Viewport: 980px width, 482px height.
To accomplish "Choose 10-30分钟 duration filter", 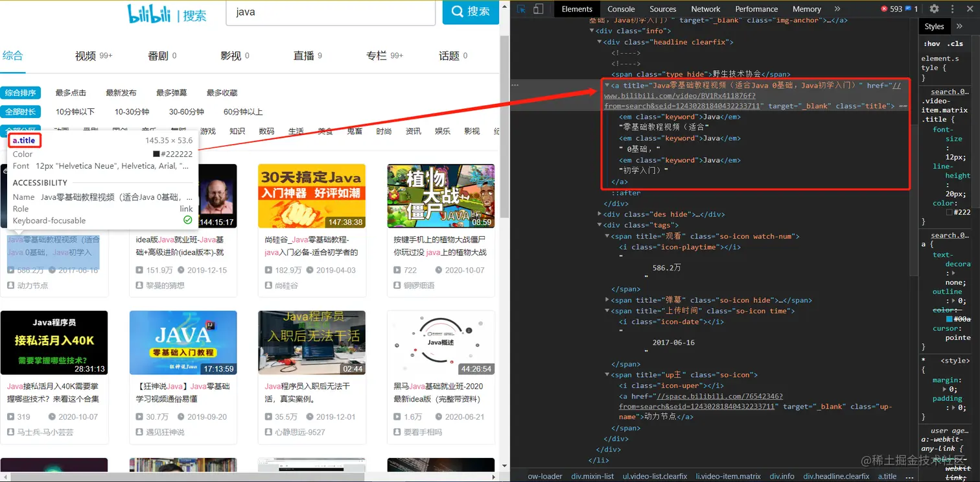I will pos(132,112).
